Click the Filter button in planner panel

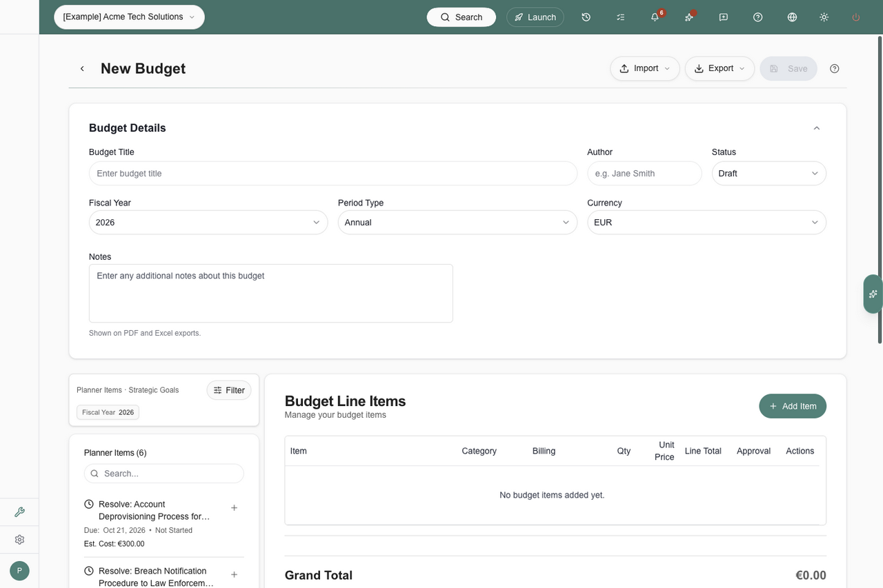(229, 390)
